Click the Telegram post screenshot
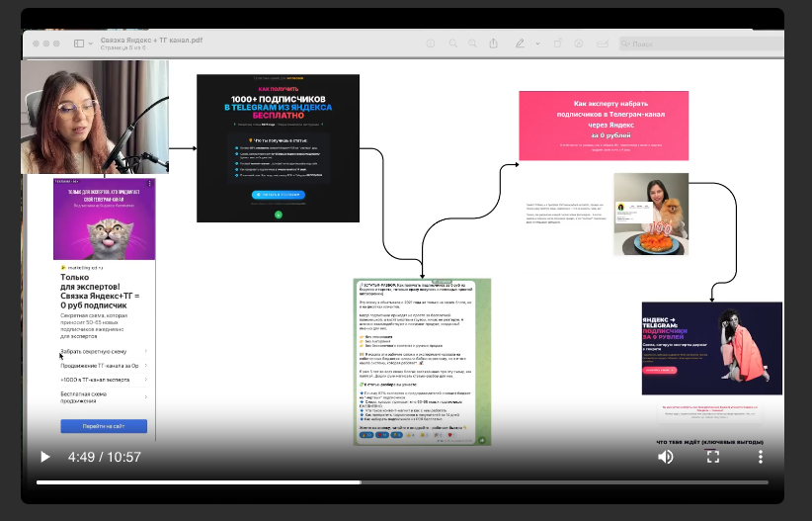Viewport: 812px width, 521px height. click(x=422, y=362)
